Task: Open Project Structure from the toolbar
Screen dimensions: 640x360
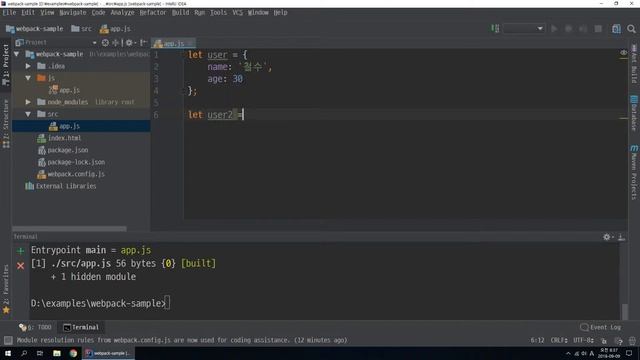Action: [x=616, y=29]
